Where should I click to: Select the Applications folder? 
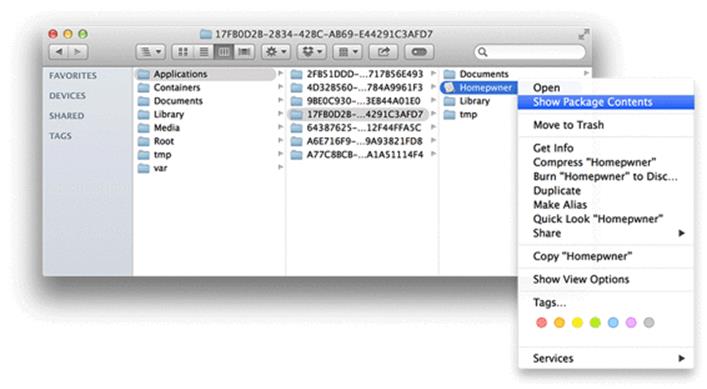[x=206, y=74]
